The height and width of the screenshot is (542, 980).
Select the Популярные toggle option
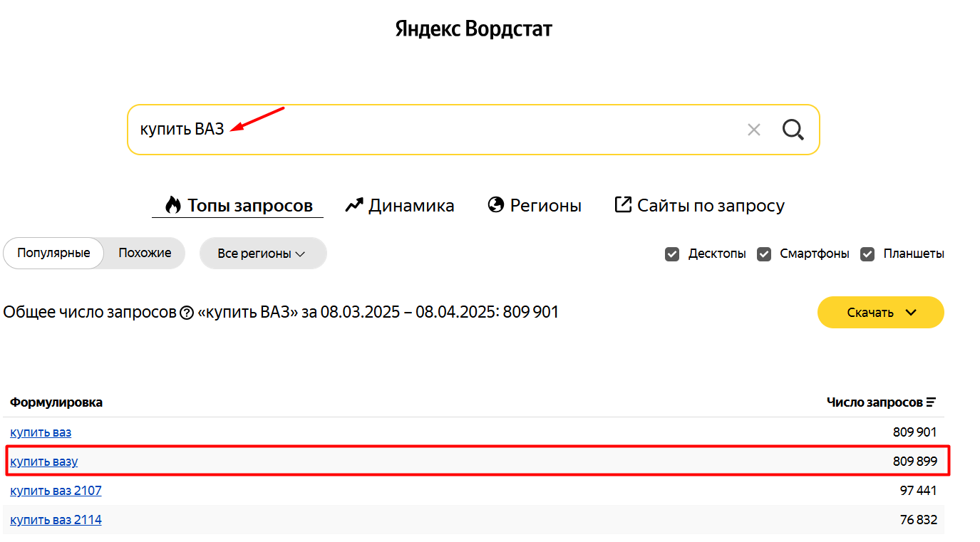[54, 253]
